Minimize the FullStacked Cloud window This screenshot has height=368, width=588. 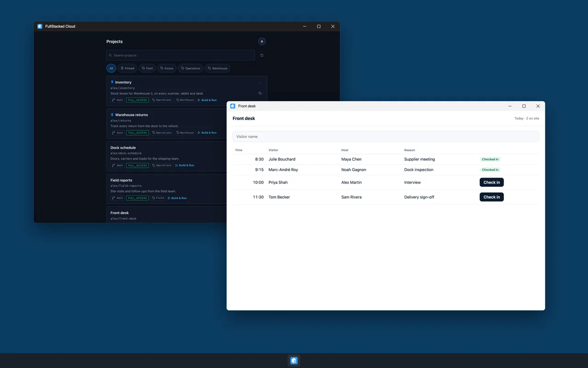[x=305, y=26]
